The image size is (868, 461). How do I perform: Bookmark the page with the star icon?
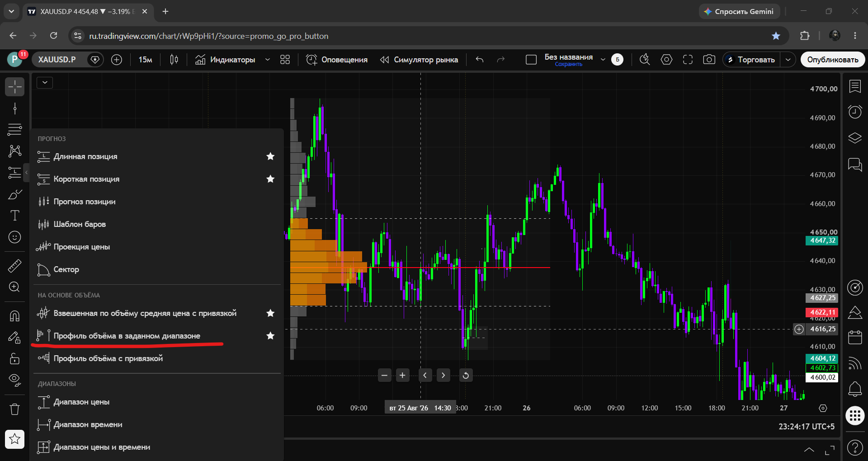coord(776,36)
